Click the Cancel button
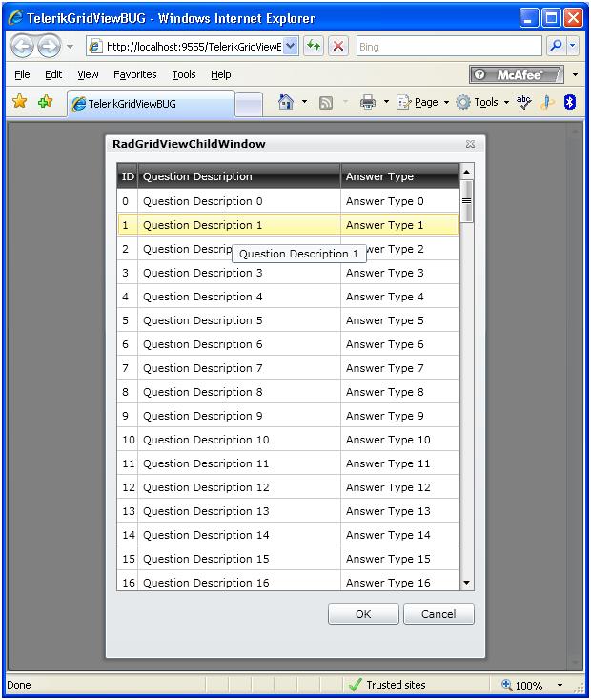 [x=438, y=614]
